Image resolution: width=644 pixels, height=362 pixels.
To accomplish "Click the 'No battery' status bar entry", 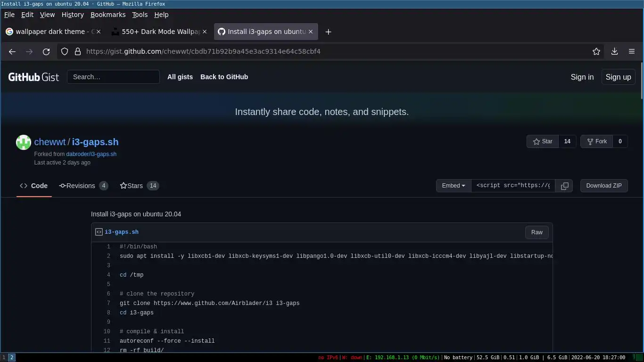I will pos(458,358).
